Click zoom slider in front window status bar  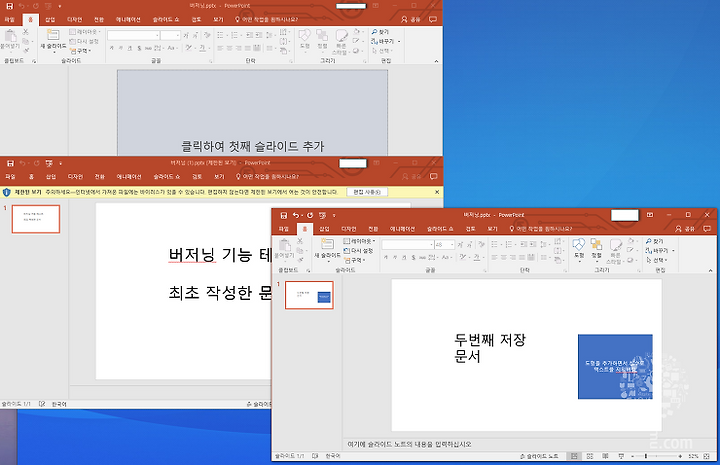coord(656,456)
